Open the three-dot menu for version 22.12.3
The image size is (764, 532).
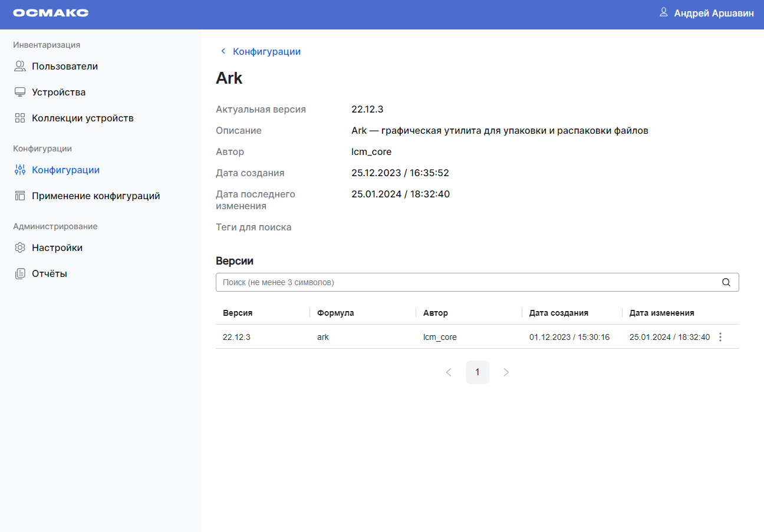pyautogui.click(x=720, y=337)
